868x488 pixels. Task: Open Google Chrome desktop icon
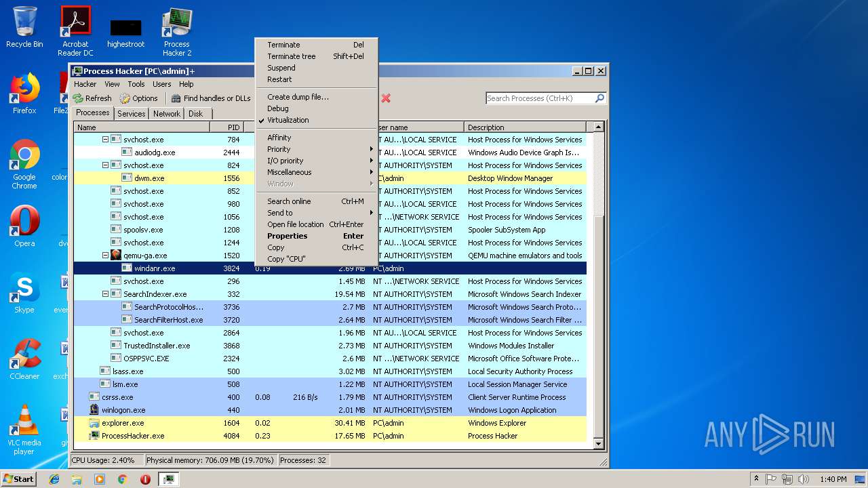point(24,164)
